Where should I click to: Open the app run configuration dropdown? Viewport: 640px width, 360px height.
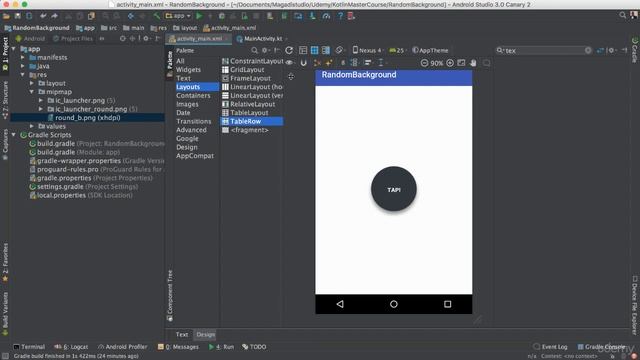click(x=178, y=16)
